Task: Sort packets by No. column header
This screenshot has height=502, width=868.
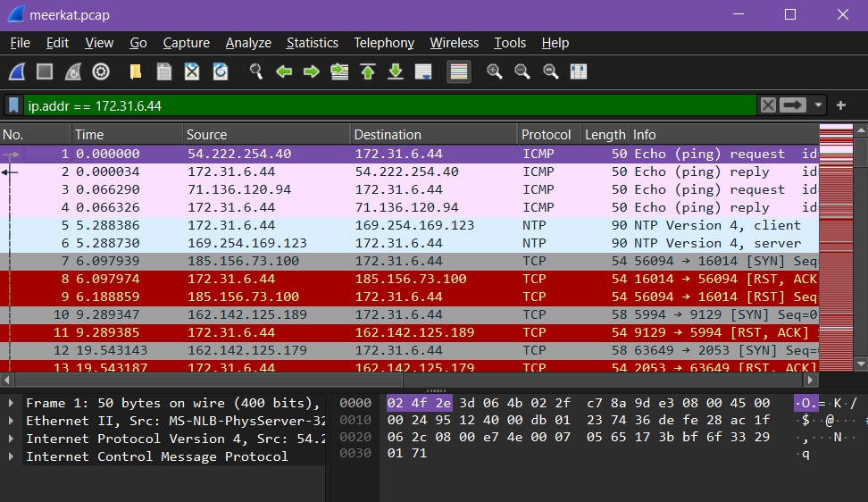Action: tap(36, 135)
